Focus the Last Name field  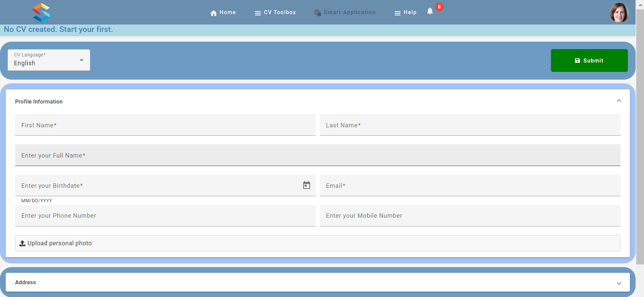(470, 125)
